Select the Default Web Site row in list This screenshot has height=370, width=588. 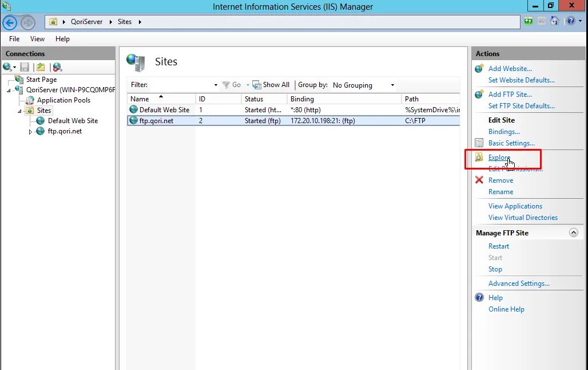pyautogui.click(x=293, y=110)
